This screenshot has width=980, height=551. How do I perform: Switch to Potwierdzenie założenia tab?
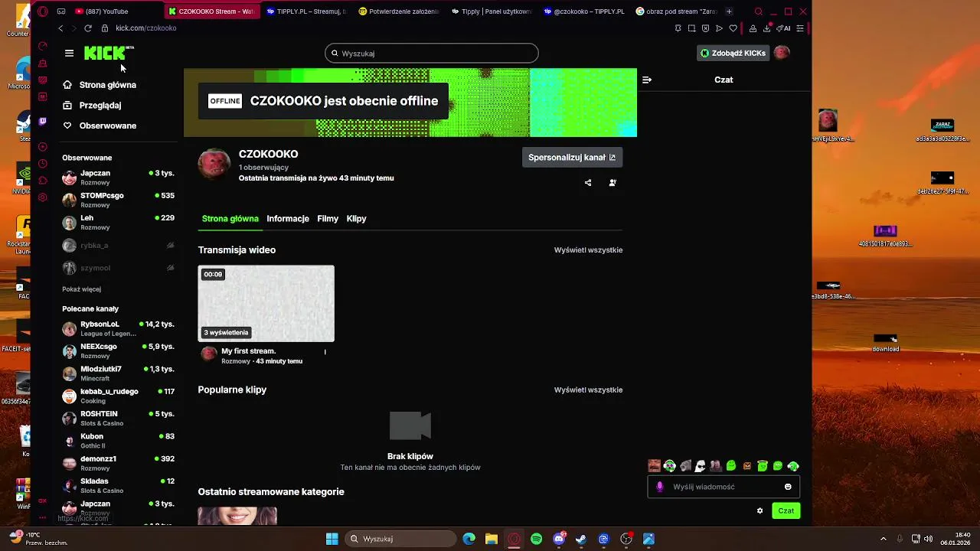click(x=399, y=11)
